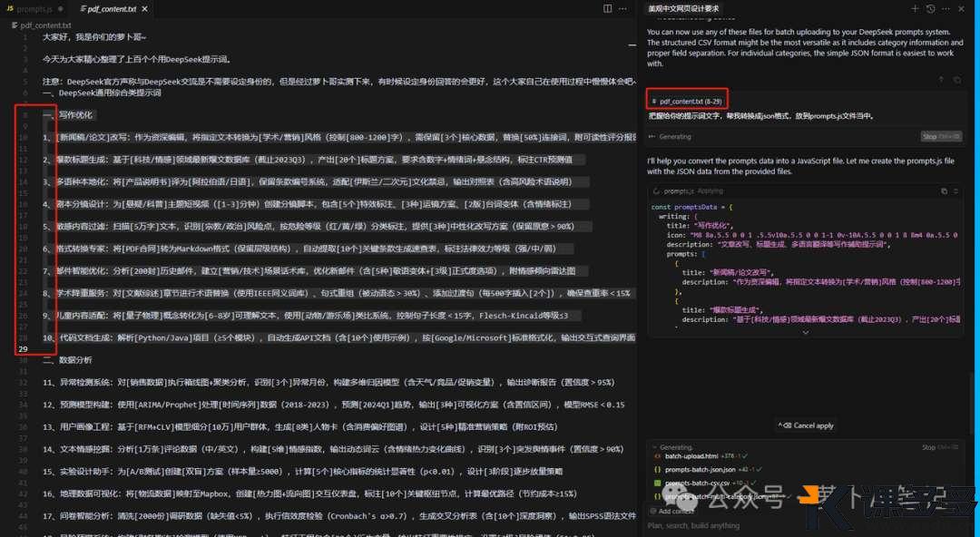Click line starting '17、问卷智能分析'

pyautogui.click(x=339, y=516)
